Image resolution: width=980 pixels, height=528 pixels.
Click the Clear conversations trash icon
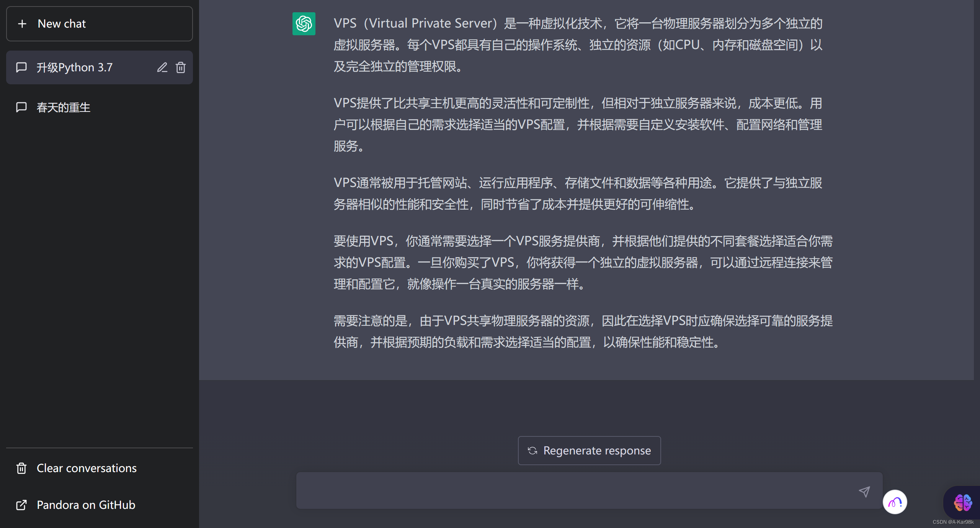click(21, 467)
